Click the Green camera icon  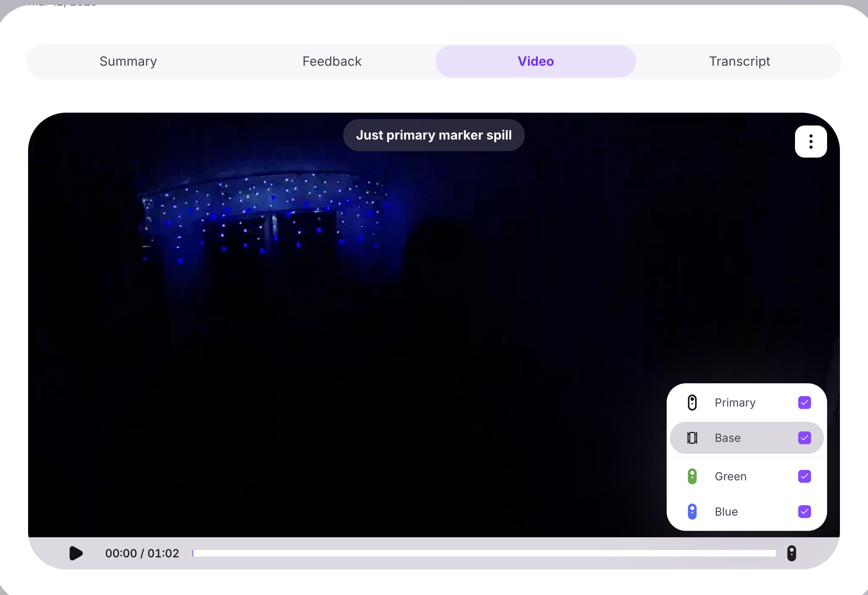point(692,476)
